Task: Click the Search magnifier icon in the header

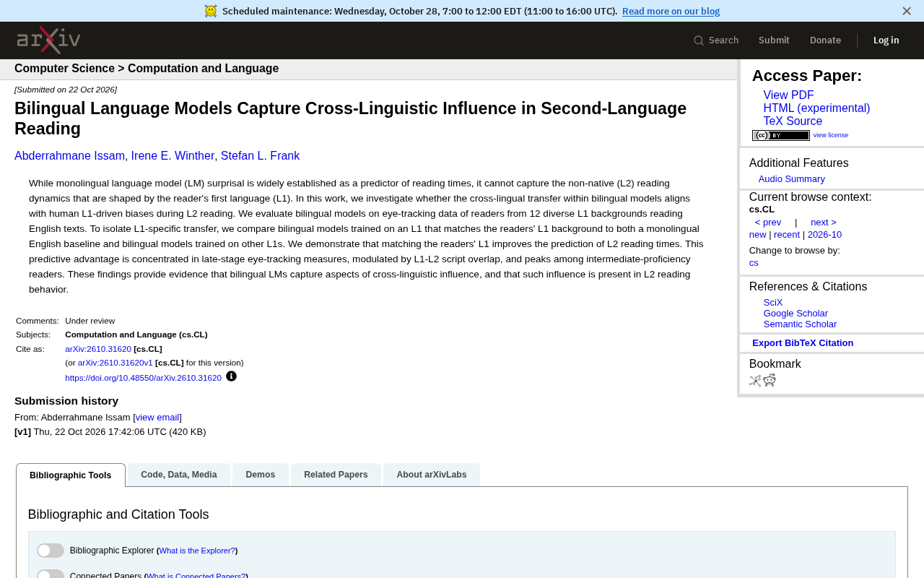Action: pos(699,40)
